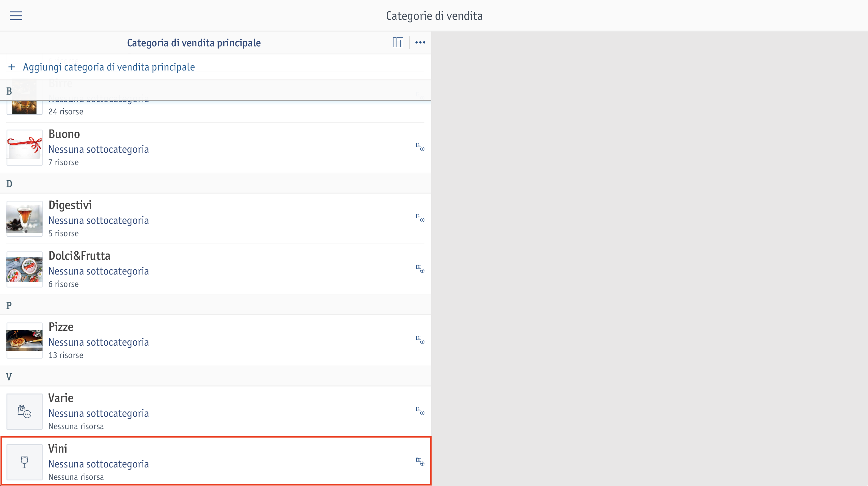The image size is (868, 486).
Task: Click the P section header
Action: (216, 305)
